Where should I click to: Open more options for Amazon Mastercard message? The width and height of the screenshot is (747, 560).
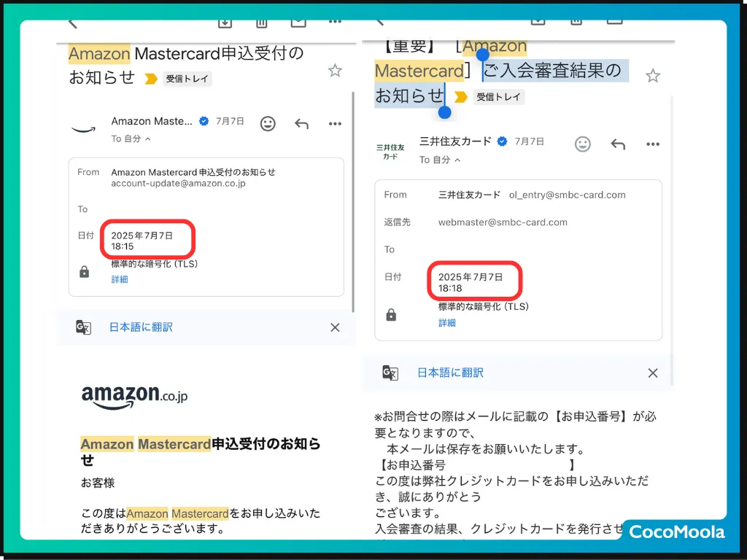(x=335, y=124)
